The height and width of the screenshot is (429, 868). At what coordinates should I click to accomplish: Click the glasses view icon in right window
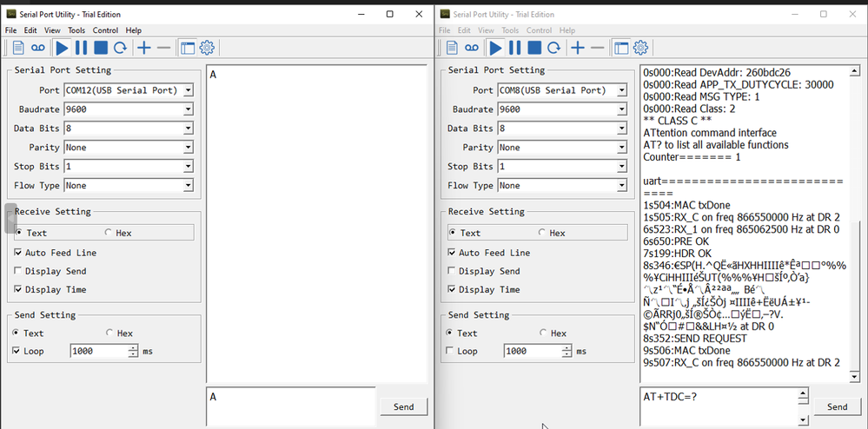(x=471, y=48)
